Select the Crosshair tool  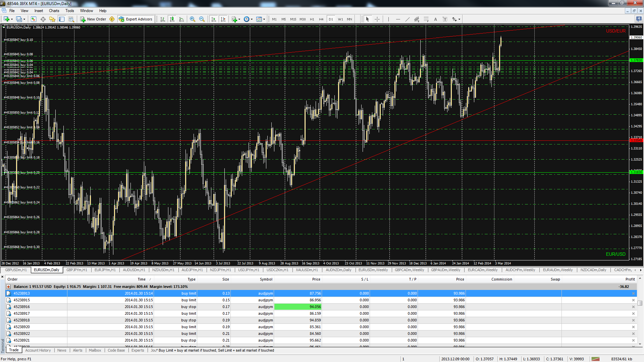377,19
